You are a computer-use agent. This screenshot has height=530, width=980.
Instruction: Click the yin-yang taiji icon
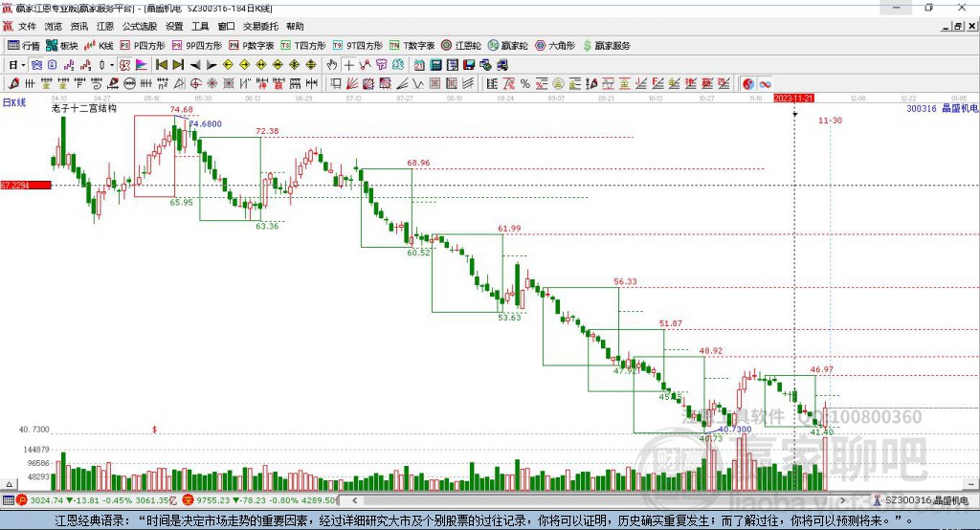pos(748,84)
